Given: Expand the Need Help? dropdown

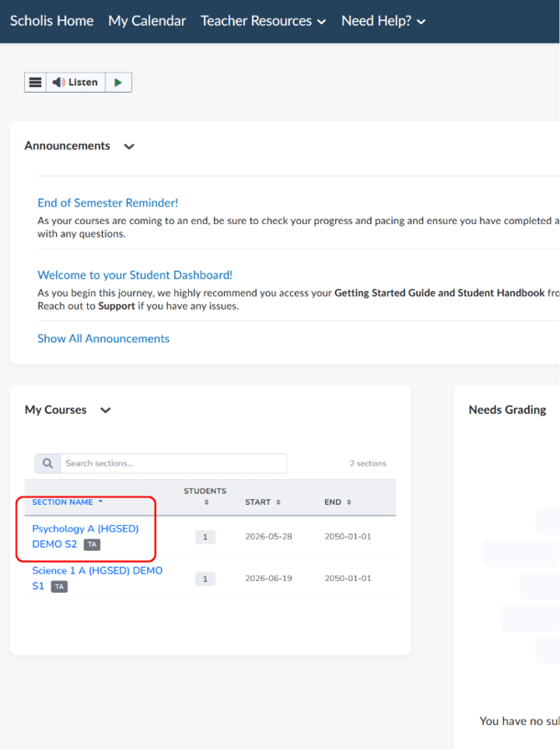Looking at the screenshot, I should pos(383,21).
